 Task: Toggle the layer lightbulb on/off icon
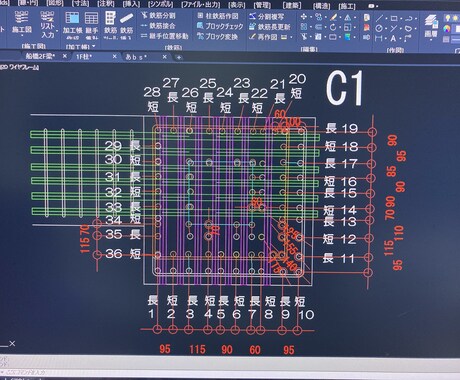447,18
